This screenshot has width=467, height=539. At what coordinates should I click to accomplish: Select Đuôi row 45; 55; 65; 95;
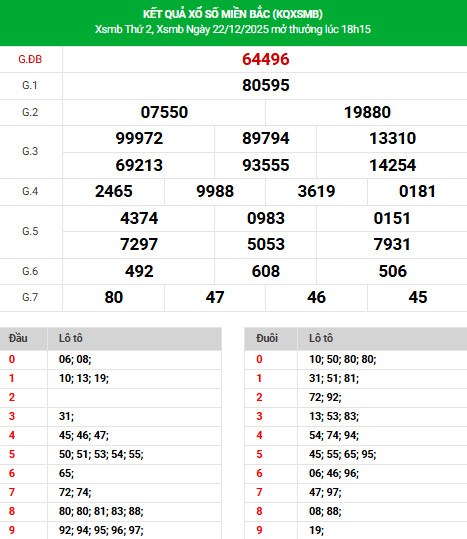point(356,454)
